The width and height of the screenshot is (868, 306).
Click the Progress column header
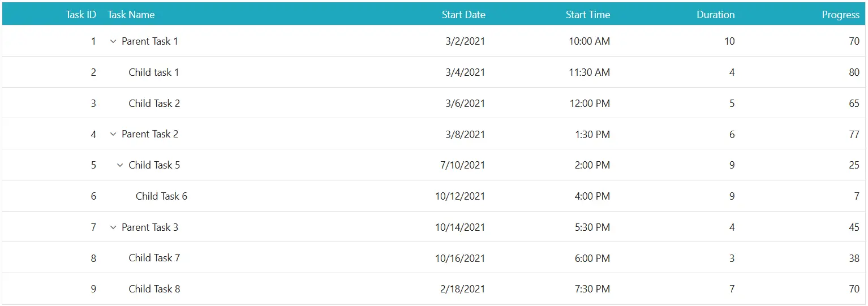[x=841, y=15]
